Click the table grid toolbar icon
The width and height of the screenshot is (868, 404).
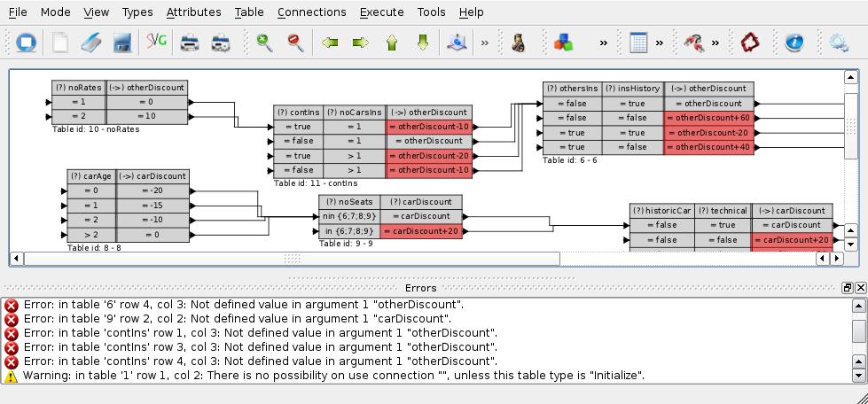[638, 43]
